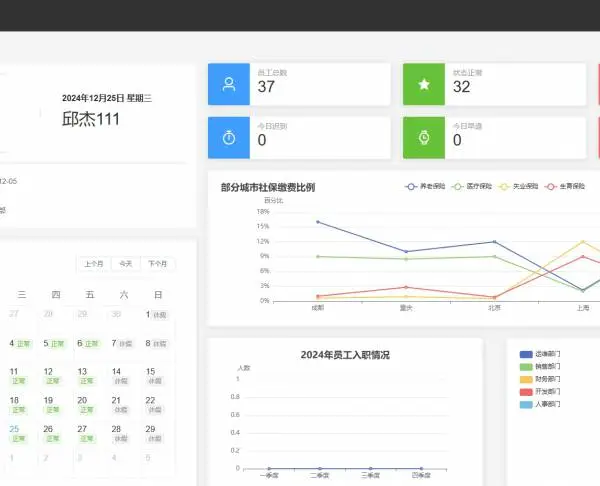Click the green wristwatch icon for 今日早退
600x486 pixels.
click(424, 138)
